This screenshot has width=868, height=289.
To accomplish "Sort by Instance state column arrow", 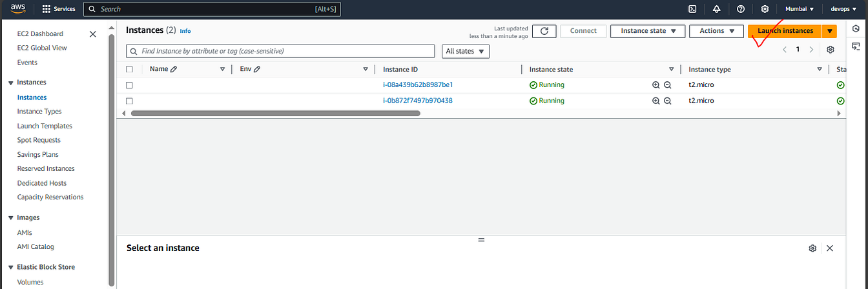I will (672, 69).
